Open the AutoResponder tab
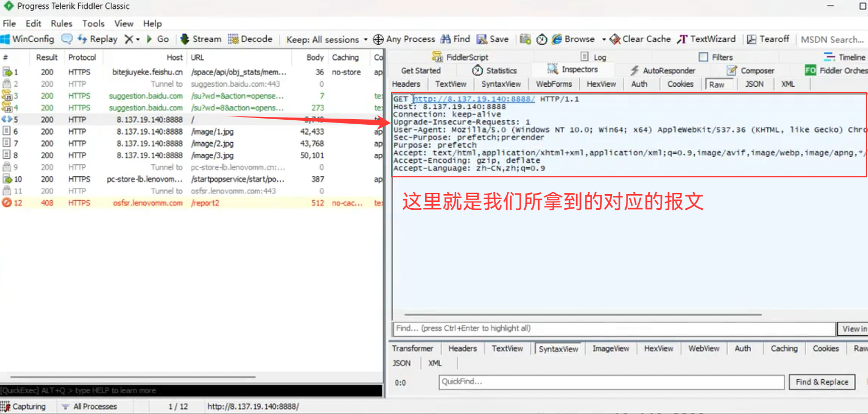 click(x=662, y=70)
